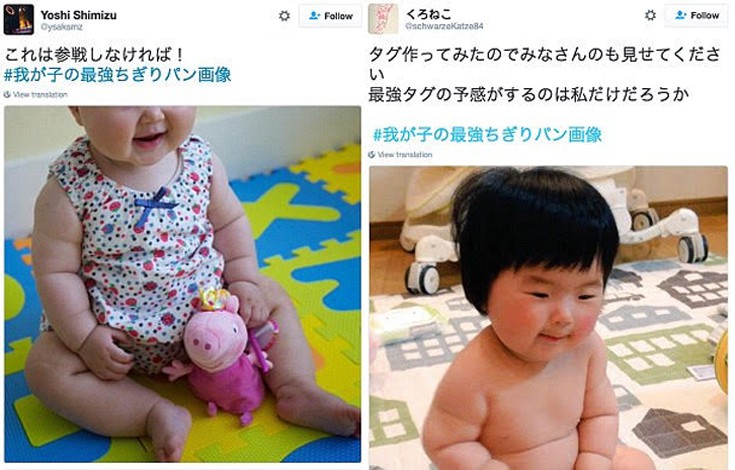
Task: Follow the くろねこ account
Action: (x=697, y=15)
